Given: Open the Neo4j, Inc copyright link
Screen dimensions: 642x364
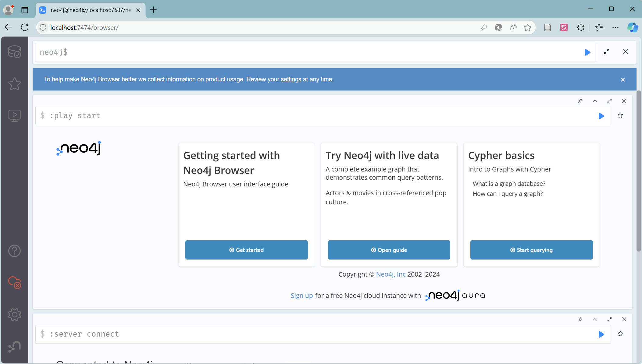Looking at the screenshot, I should coord(391,274).
